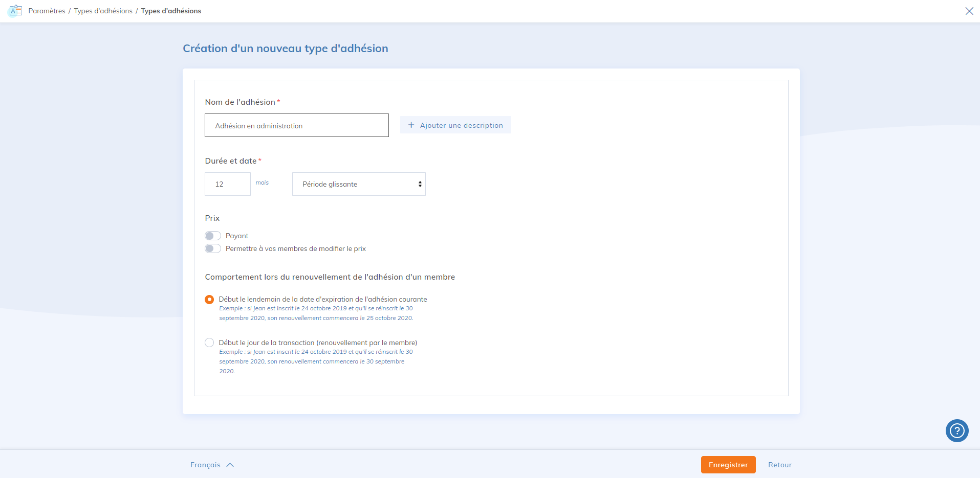This screenshot has width=980, height=478.
Task: Click the 'mois' unit label
Action: (x=262, y=183)
